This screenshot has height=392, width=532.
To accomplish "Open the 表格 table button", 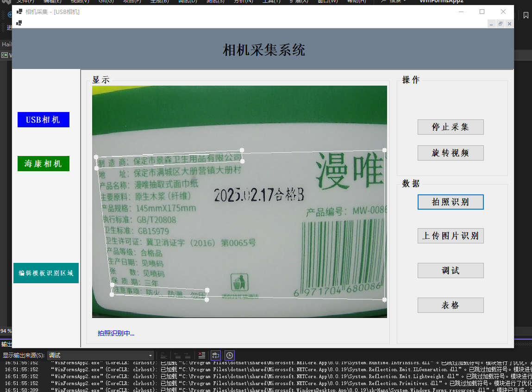I will click(x=451, y=305).
